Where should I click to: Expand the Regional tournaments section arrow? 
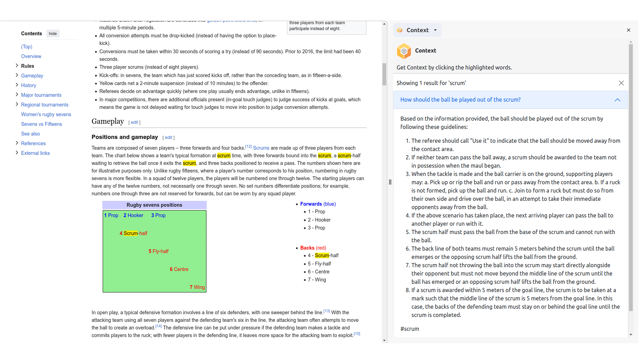(x=17, y=104)
